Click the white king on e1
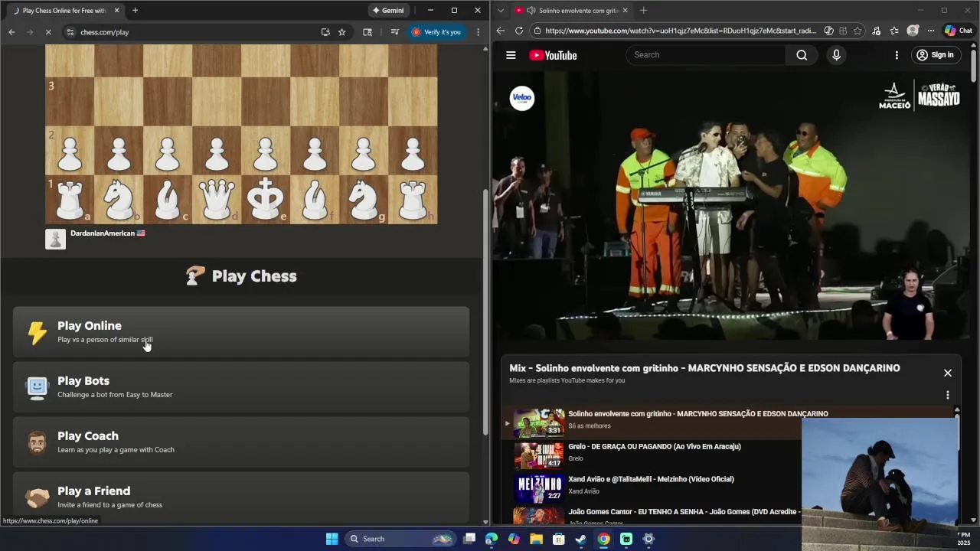980x551 pixels. click(266, 199)
